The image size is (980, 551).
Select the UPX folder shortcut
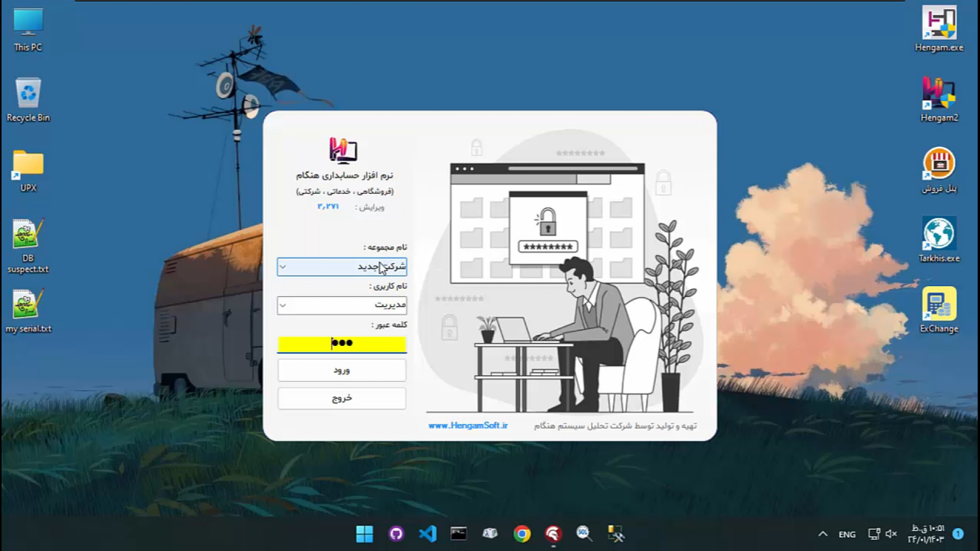tap(28, 171)
